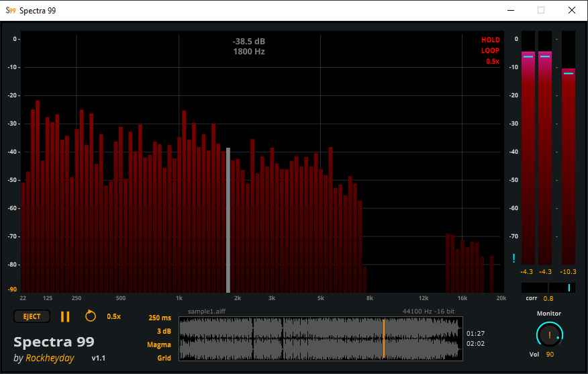Click the -10.3 peak value label
This screenshot has height=374, width=588.
click(568, 272)
